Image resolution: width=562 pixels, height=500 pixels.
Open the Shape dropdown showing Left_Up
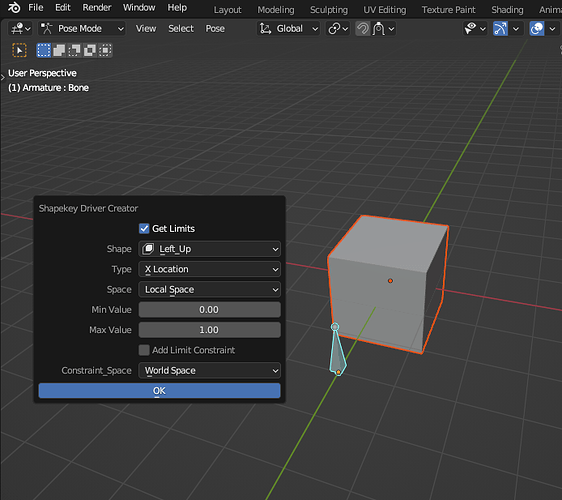point(210,249)
